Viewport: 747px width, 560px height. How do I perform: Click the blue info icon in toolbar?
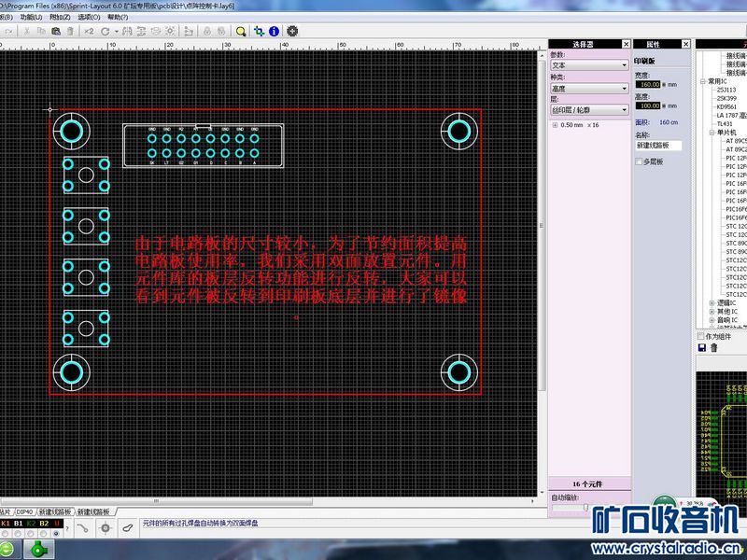coord(273,31)
